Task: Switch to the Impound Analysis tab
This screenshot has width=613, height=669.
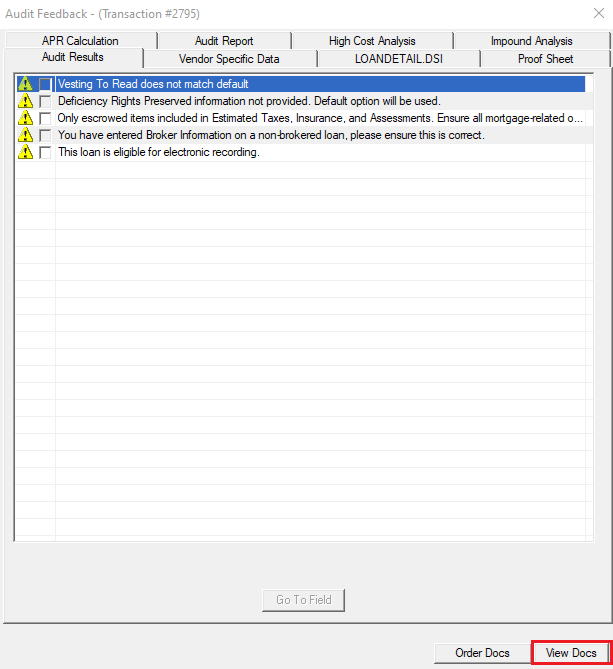Action: coord(532,41)
